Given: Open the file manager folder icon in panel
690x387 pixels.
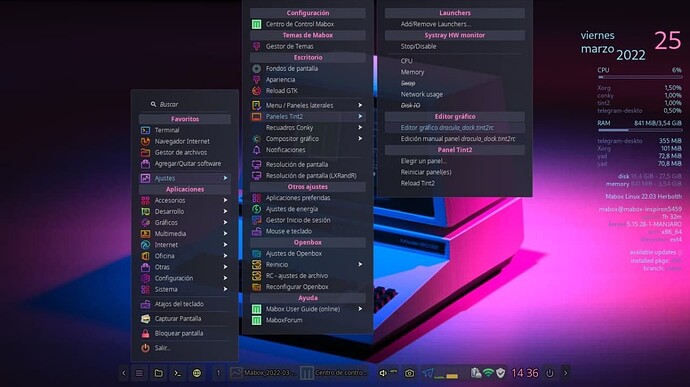Looking at the screenshot, I should 158,373.
